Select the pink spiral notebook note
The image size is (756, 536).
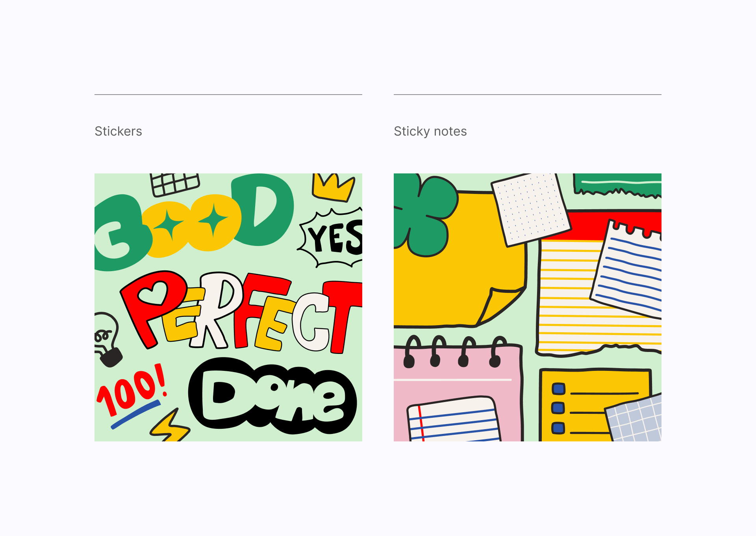(x=458, y=390)
